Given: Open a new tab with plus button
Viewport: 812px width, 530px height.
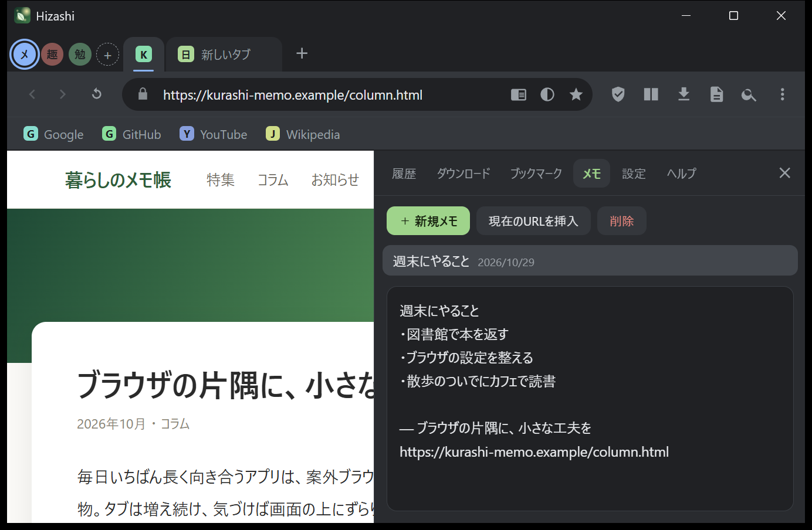Looking at the screenshot, I should tap(302, 53).
